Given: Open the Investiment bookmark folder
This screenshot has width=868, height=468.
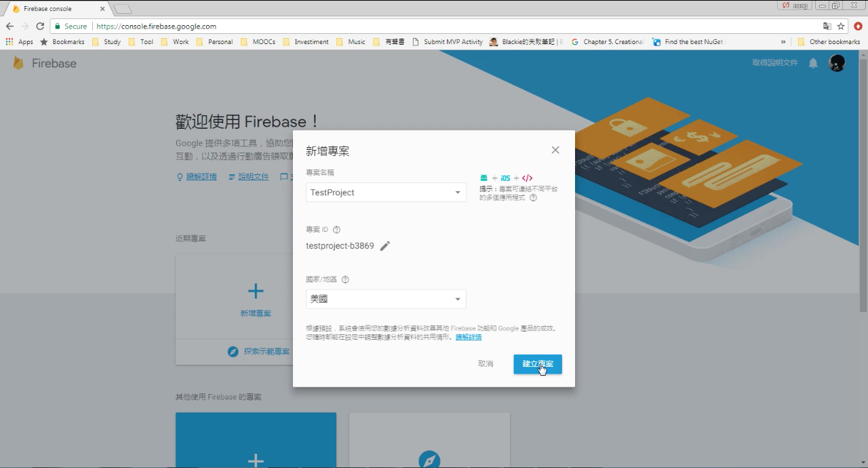Looking at the screenshot, I should point(306,42).
